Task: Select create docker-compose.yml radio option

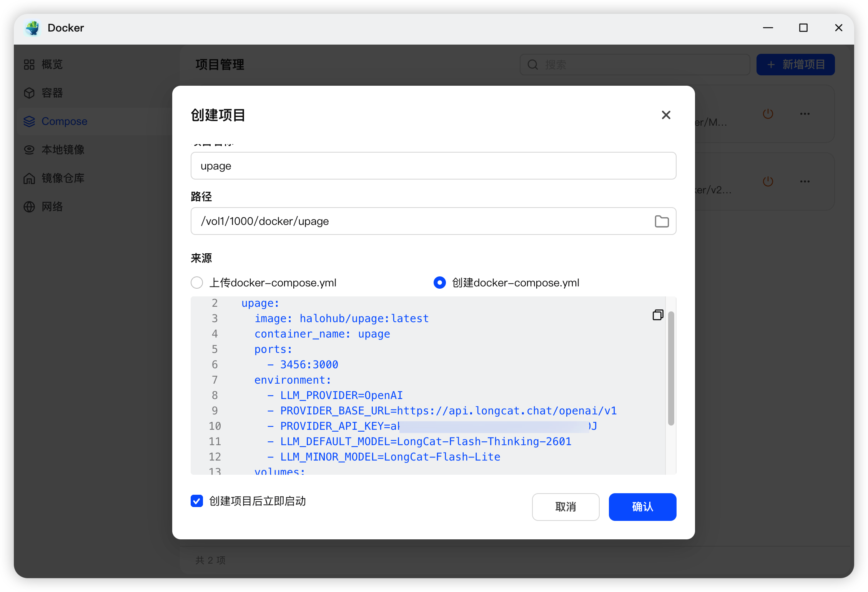Action: (439, 283)
